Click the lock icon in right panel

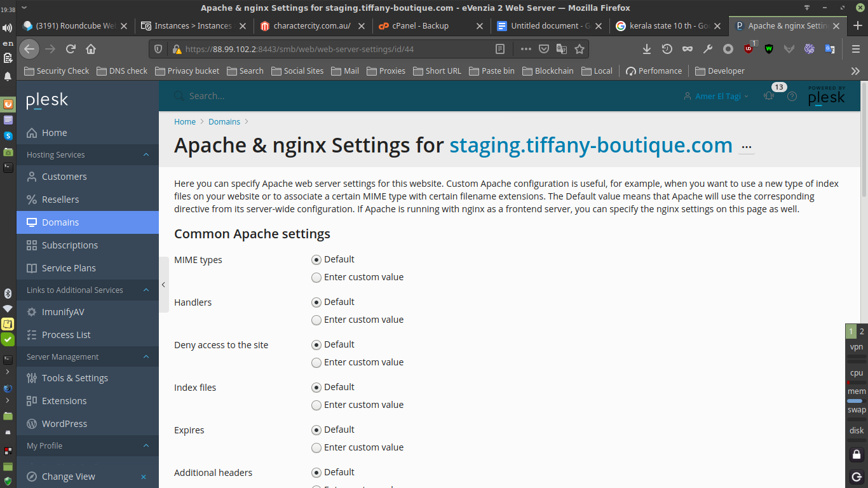click(x=857, y=454)
